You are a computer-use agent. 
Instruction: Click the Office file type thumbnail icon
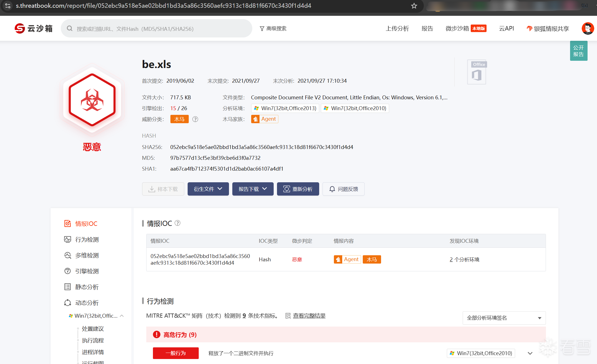pos(477,72)
